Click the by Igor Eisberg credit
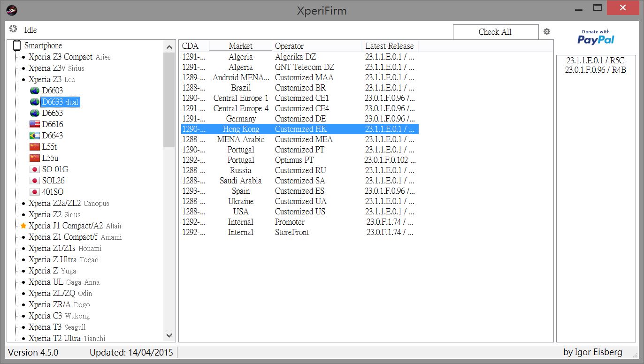Image resolution: width=644 pixels, height=364 pixels. coord(593,352)
